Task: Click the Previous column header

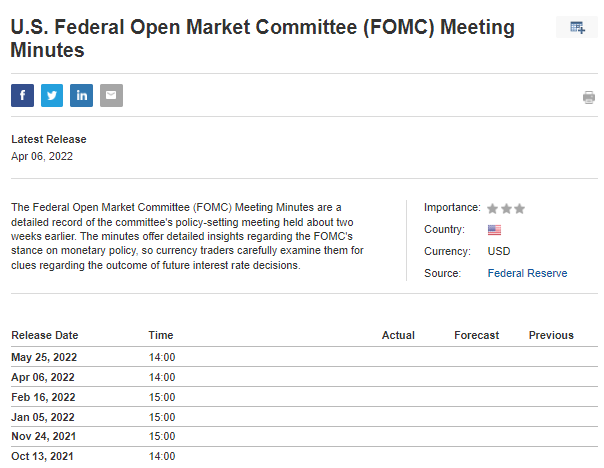Action: click(551, 335)
